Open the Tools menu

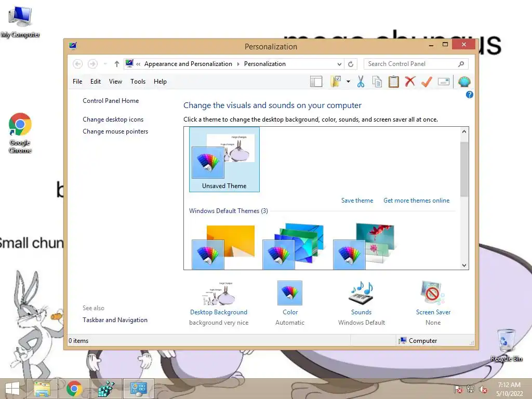(x=138, y=82)
